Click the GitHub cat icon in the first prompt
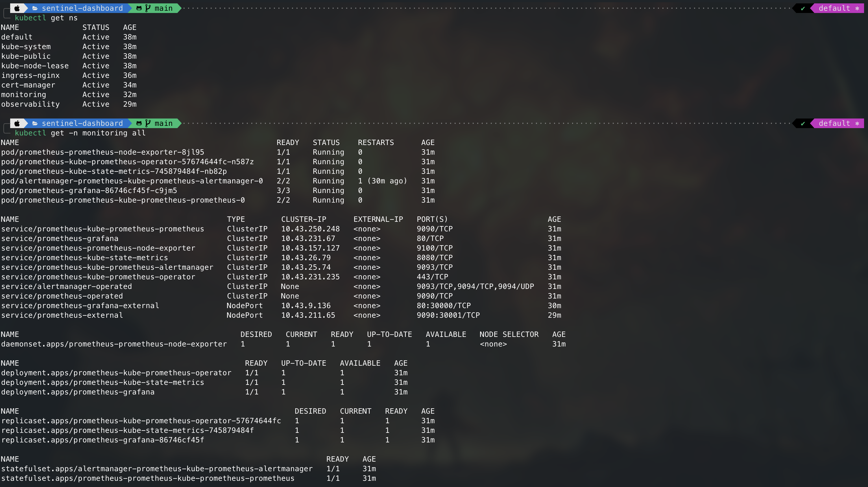The height and width of the screenshot is (487, 868). [139, 8]
